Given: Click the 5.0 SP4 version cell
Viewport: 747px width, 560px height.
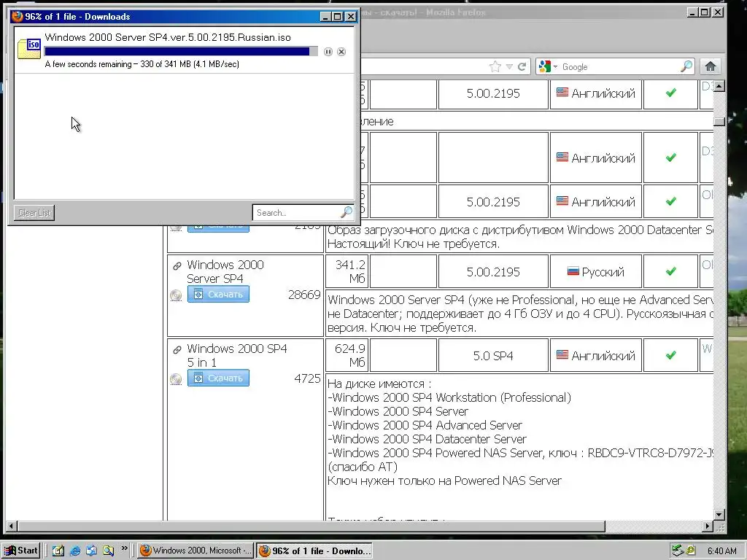Looking at the screenshot, I should pyautogui.click(x=493, y=356).
